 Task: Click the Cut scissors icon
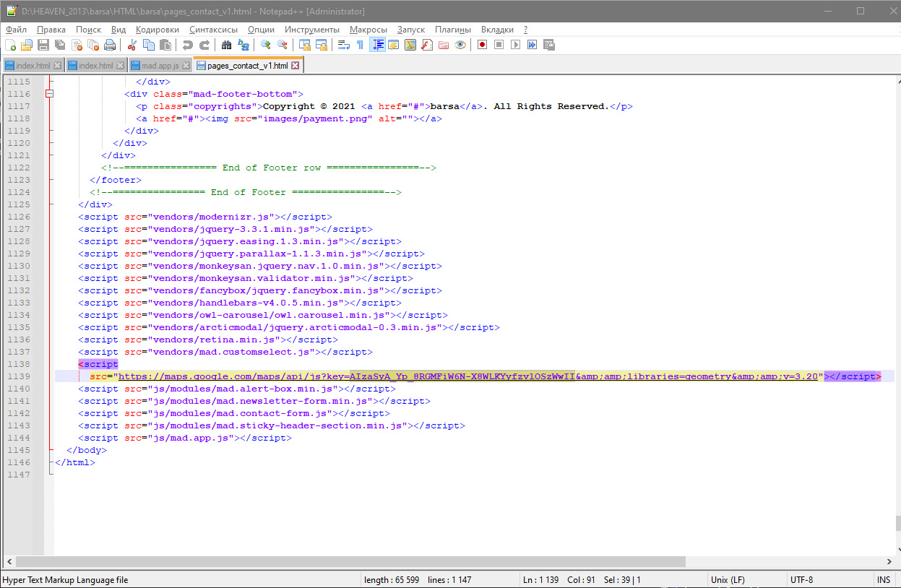[132, 45]
